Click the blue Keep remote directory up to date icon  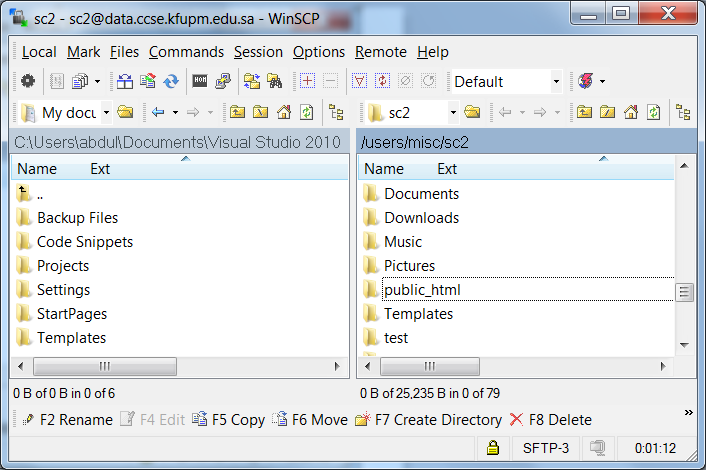pyautogui.click(x=171, y=81)
